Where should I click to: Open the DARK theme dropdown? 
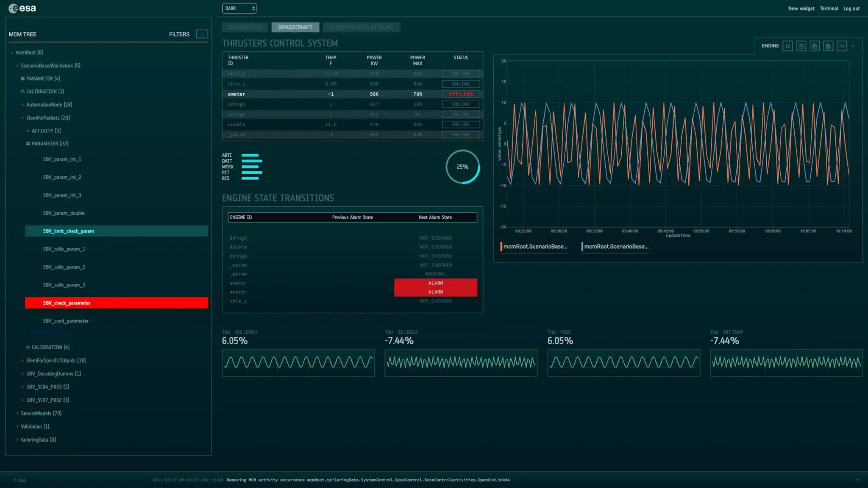point(239,8)
